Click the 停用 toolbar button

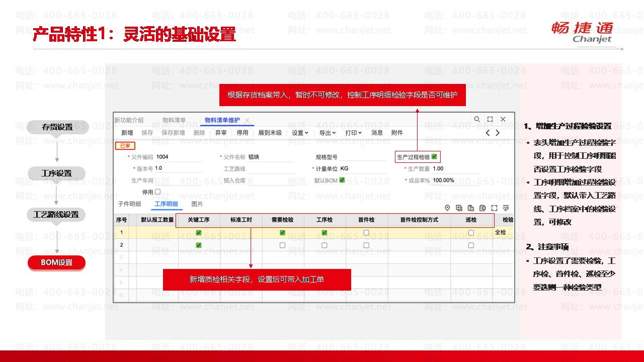tap(243, 133)
